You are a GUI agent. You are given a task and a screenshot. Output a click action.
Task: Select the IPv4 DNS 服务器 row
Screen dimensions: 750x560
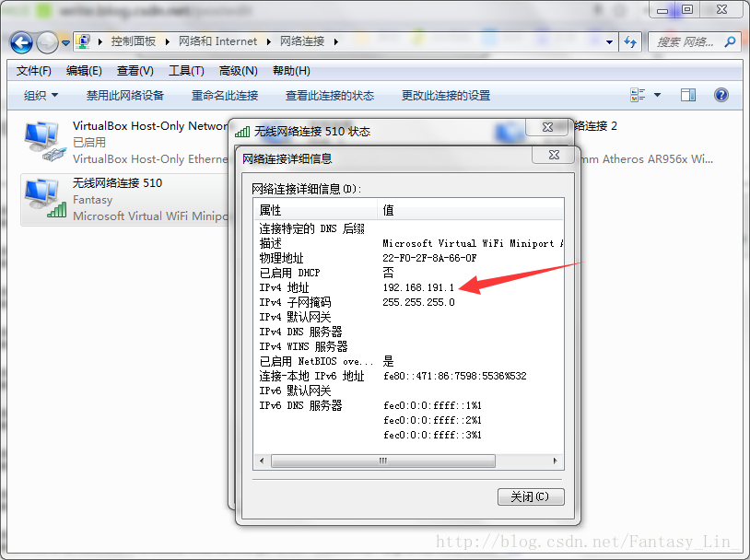pos(409,332)
